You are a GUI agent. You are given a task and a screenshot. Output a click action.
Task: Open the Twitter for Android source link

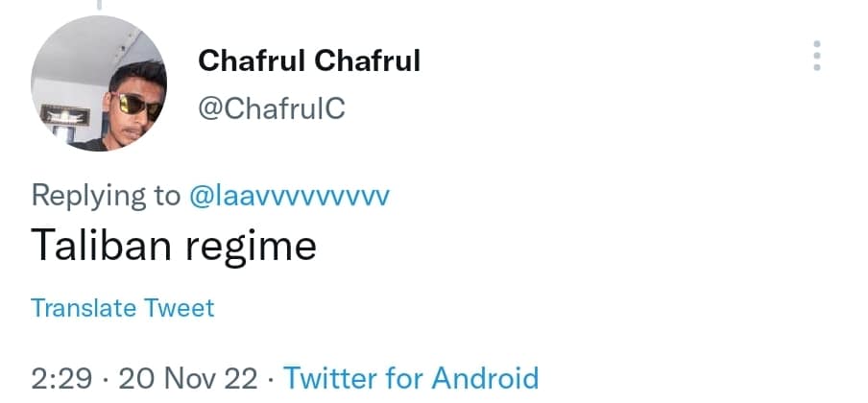411,377
